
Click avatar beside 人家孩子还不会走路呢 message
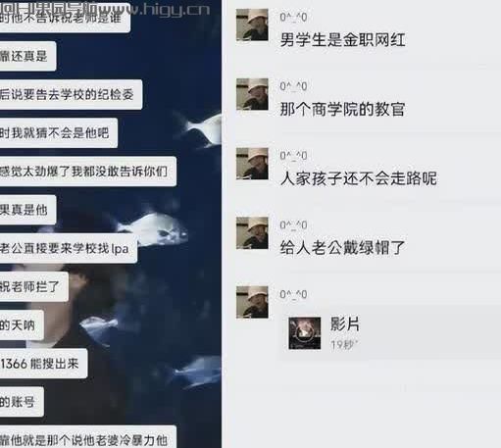252,164
